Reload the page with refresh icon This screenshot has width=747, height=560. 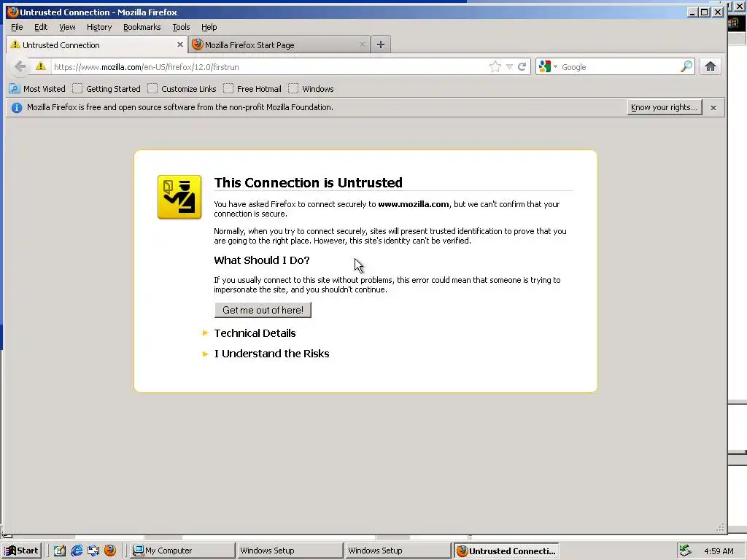pos(522,66)
